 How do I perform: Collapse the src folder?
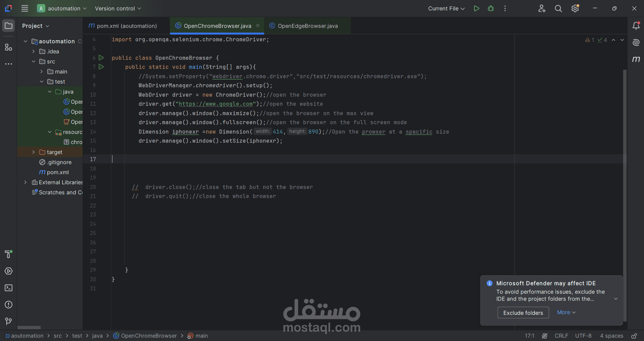coord(34,61)
